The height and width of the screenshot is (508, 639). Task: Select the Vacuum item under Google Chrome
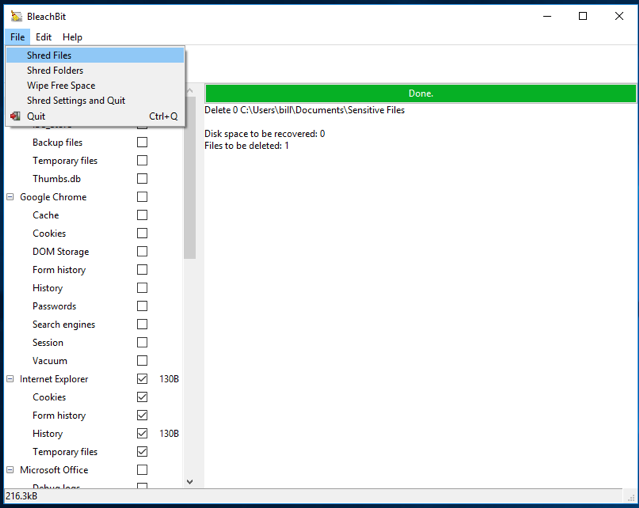(50, 361)
